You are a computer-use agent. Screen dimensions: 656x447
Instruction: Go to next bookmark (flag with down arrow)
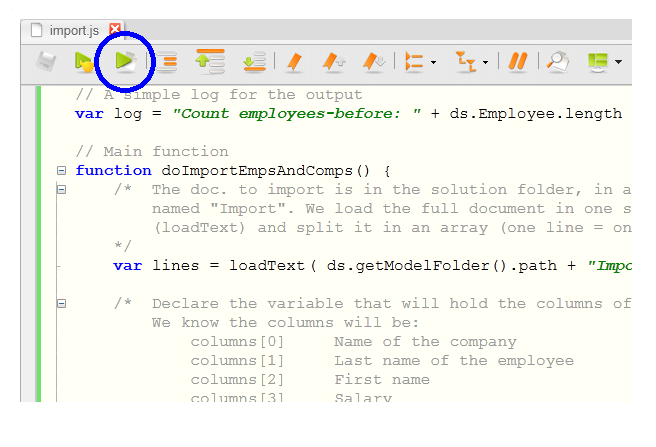click(x=374, y=62)
